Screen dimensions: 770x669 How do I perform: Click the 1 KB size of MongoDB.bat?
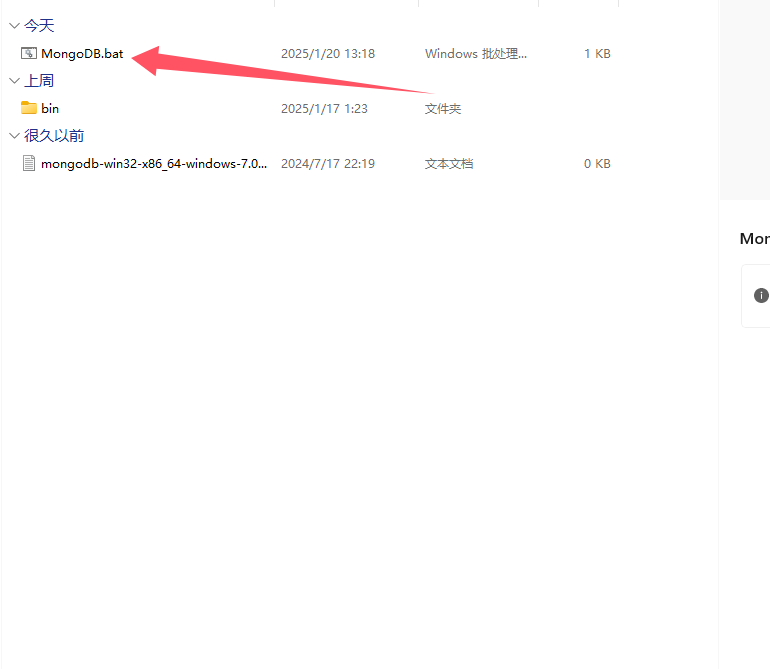597,53
